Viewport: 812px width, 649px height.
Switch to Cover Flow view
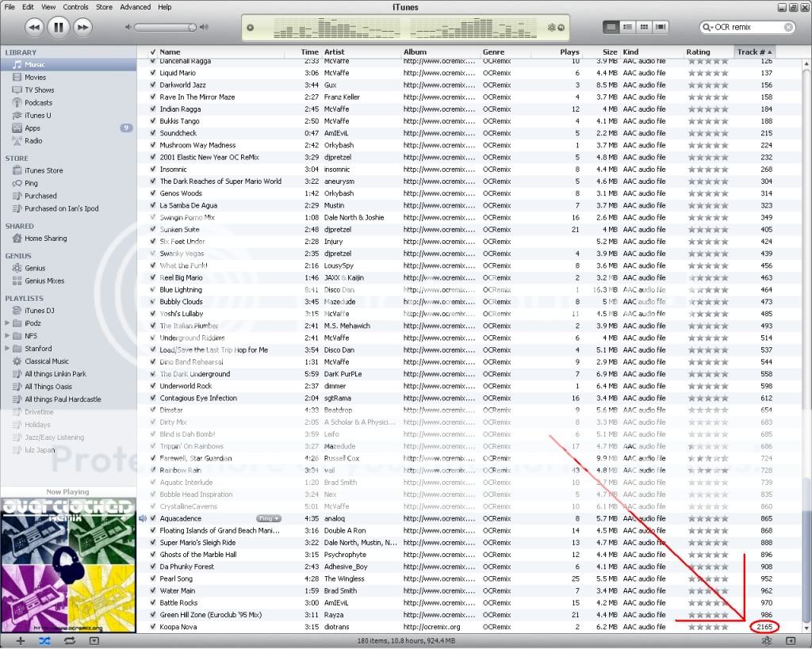coord(661,26)
